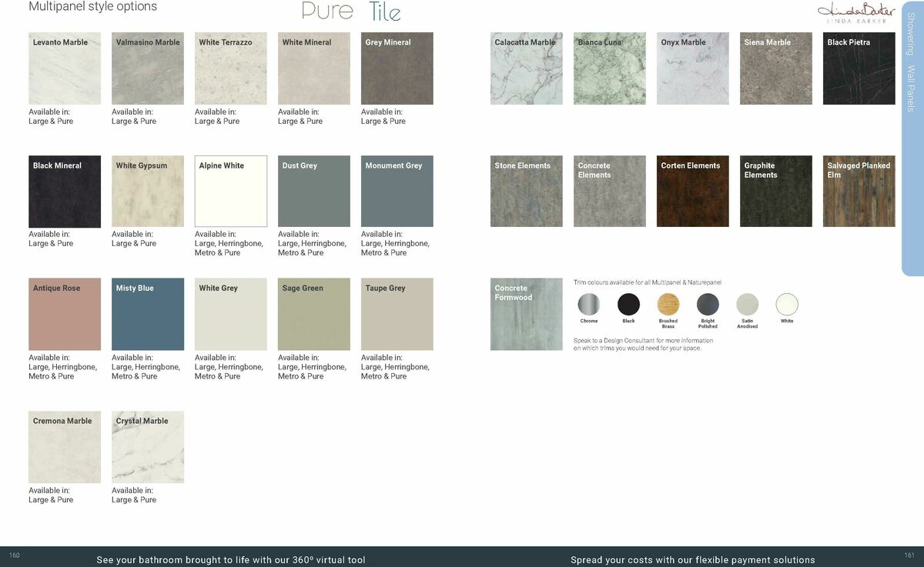Click the White trim colour circle
Viewport: 924px width, 567px height.
[x=787, y=305]
